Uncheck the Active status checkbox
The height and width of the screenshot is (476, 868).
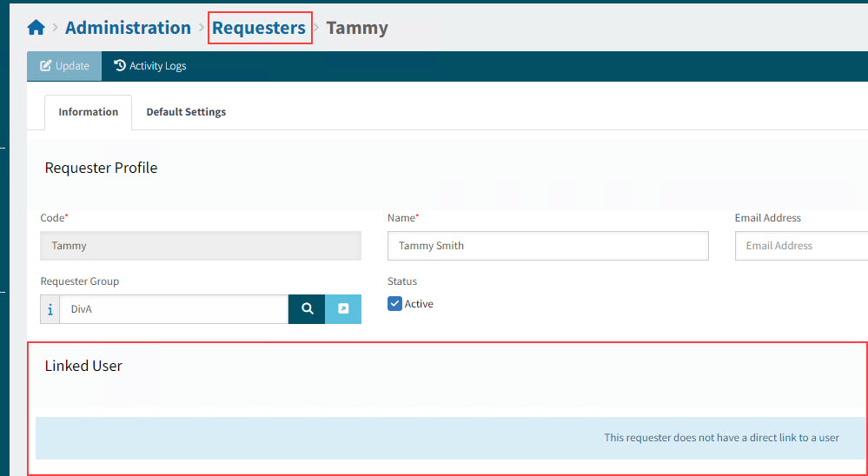(x=394, y=304)
